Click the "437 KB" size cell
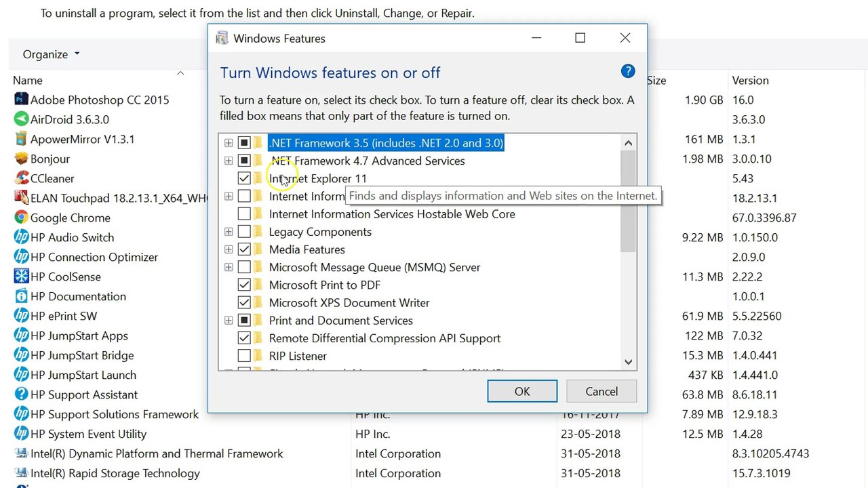This screenshot has height=488, width=868. coord(706,375)
